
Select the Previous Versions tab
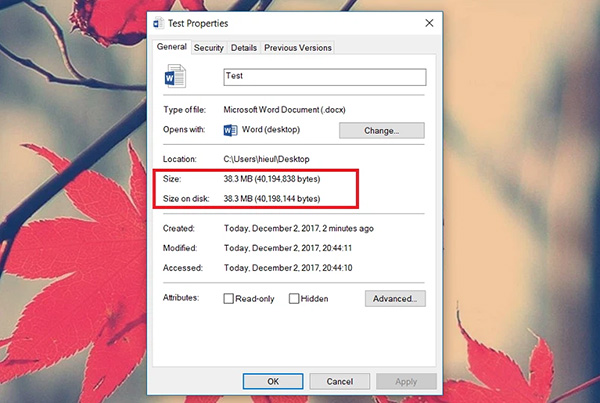tap(298, 48)
